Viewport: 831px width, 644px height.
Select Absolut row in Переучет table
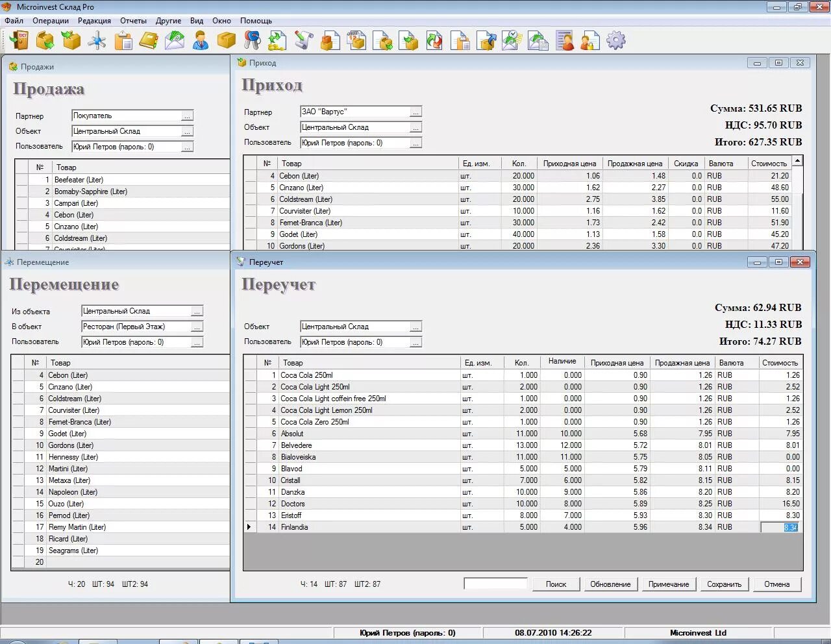(523, 434)
